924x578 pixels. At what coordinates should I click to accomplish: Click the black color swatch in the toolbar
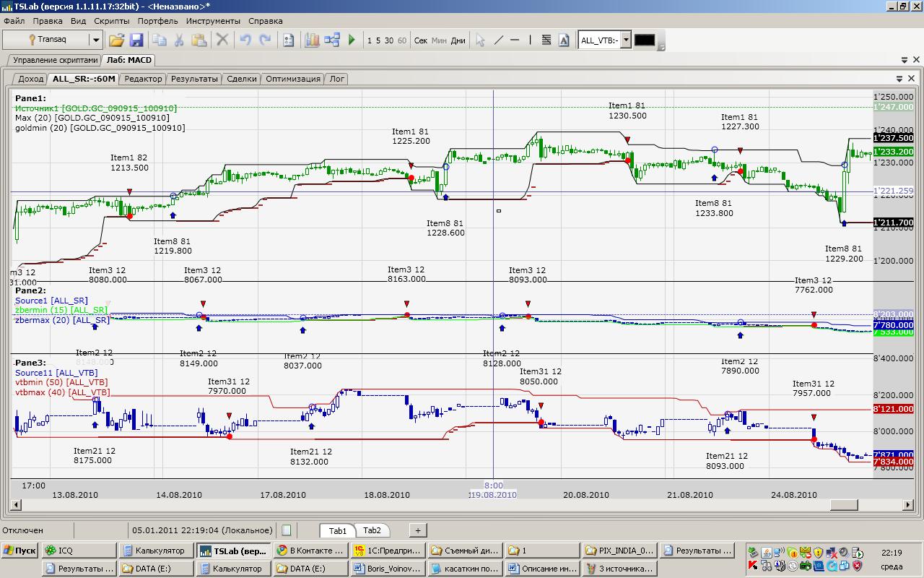645,40
